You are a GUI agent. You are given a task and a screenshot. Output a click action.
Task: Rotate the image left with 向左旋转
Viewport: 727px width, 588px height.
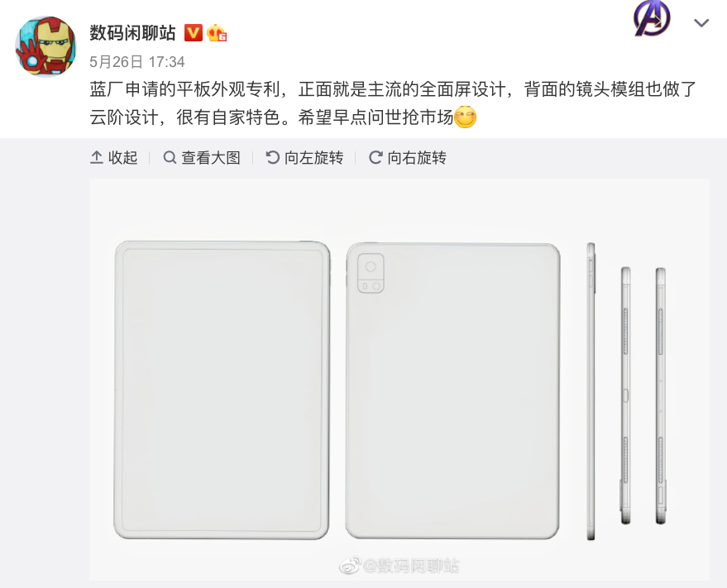(304, 158)
